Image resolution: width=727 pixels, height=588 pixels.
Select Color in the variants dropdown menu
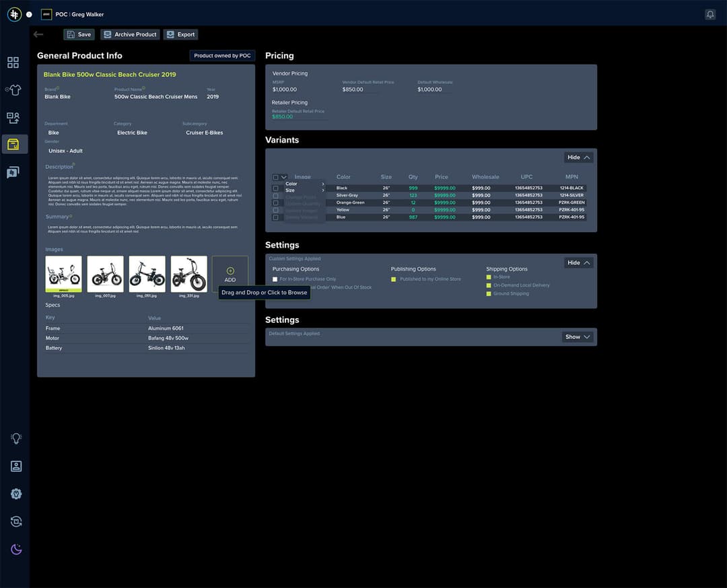coord(291,184)
